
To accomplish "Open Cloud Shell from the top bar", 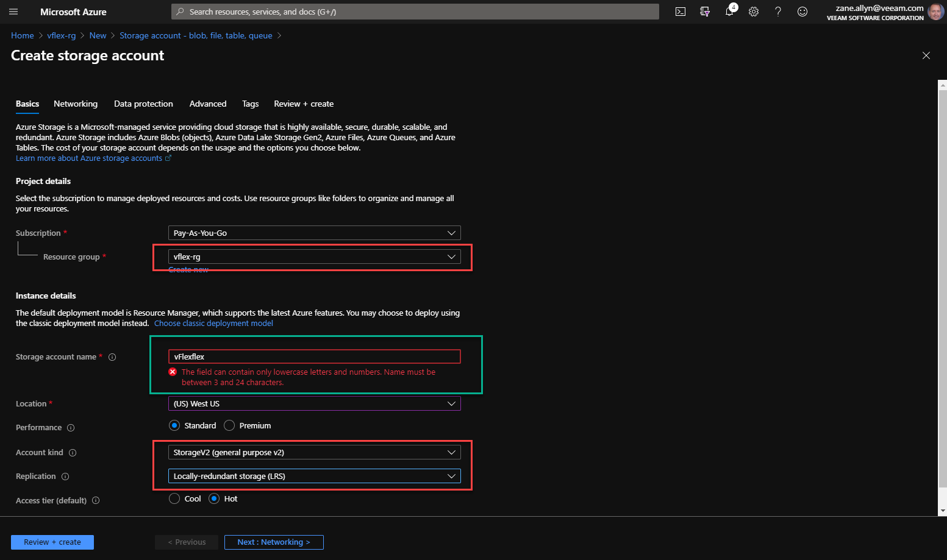I will (x=681, y=12).
